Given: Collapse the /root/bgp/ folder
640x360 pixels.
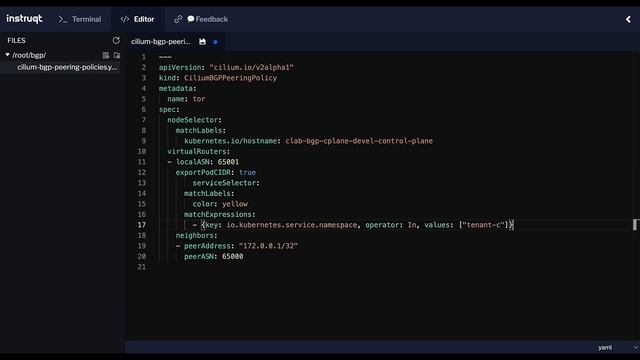Looking at the screenshot, I should [x=7, y=55].
